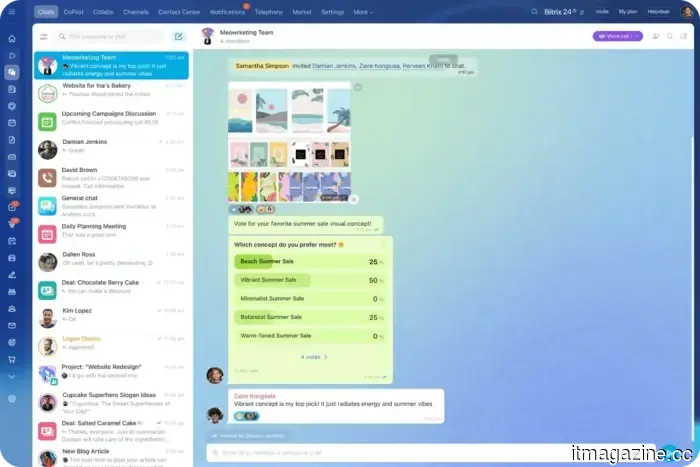Click the find employee or chat field
The height and width of the screenshot is (467, 700).
[x=109, y=37]
